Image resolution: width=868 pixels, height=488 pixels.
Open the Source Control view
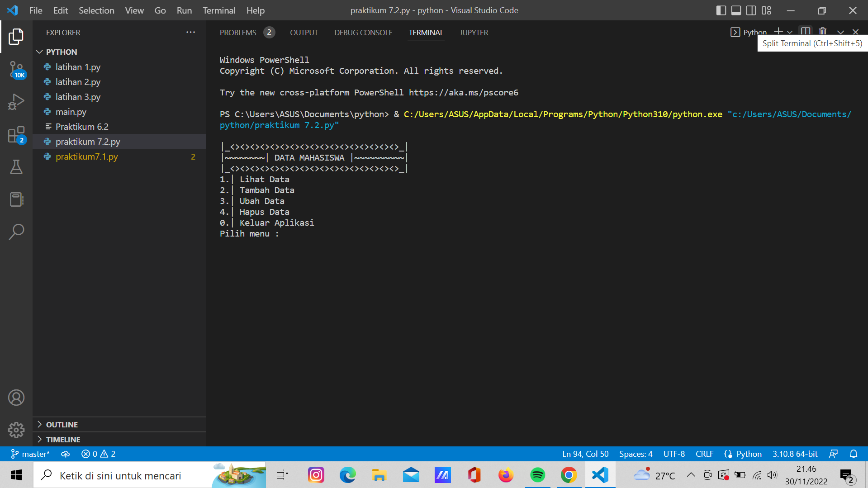16,70
